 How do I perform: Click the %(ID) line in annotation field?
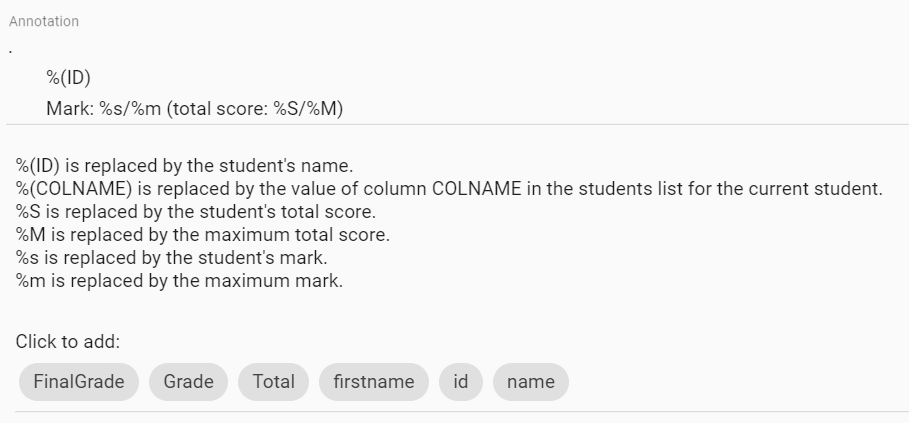pyautogui.click(x=68, y=78)
